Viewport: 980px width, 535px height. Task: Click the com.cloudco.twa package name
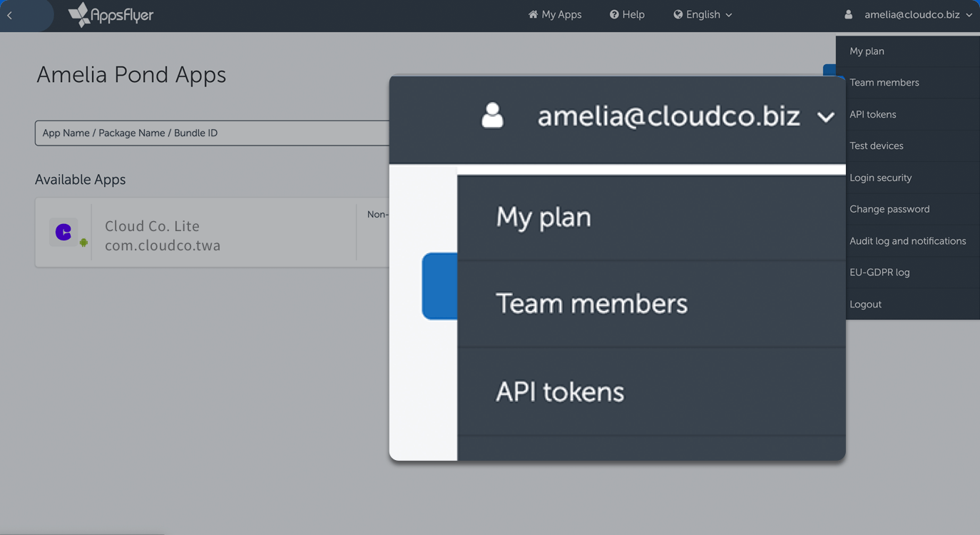point(163,245)
